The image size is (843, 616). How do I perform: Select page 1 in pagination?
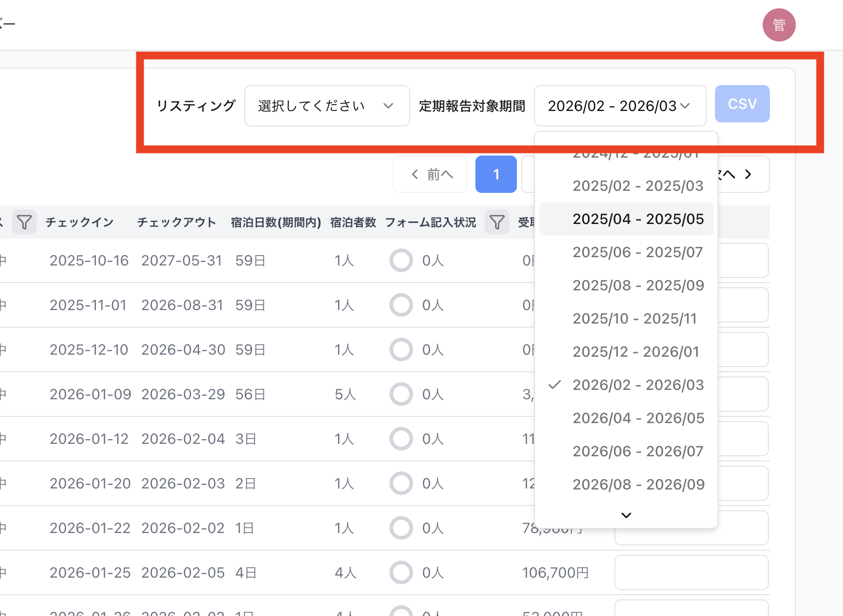click(496, 174)
